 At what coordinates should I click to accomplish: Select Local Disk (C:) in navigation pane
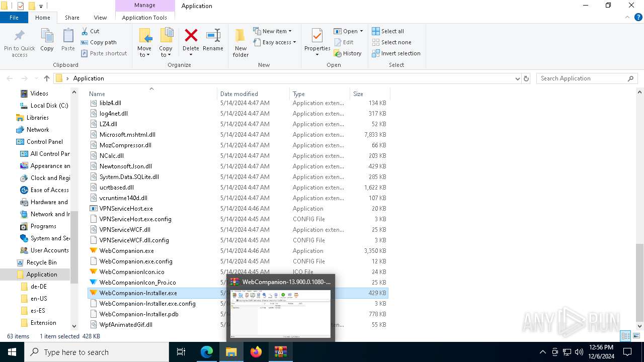[49, 106]
